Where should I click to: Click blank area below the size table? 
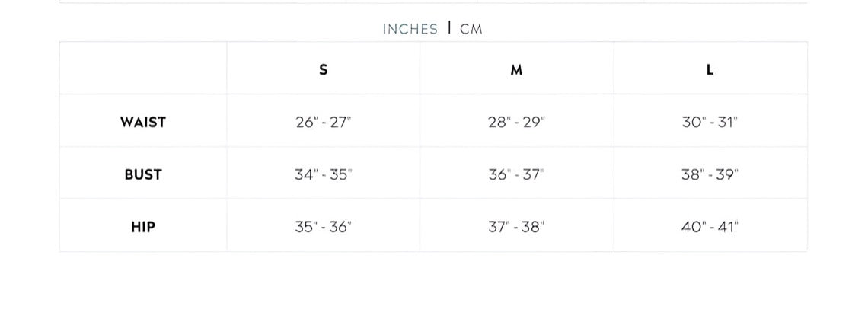coord(434,286)
